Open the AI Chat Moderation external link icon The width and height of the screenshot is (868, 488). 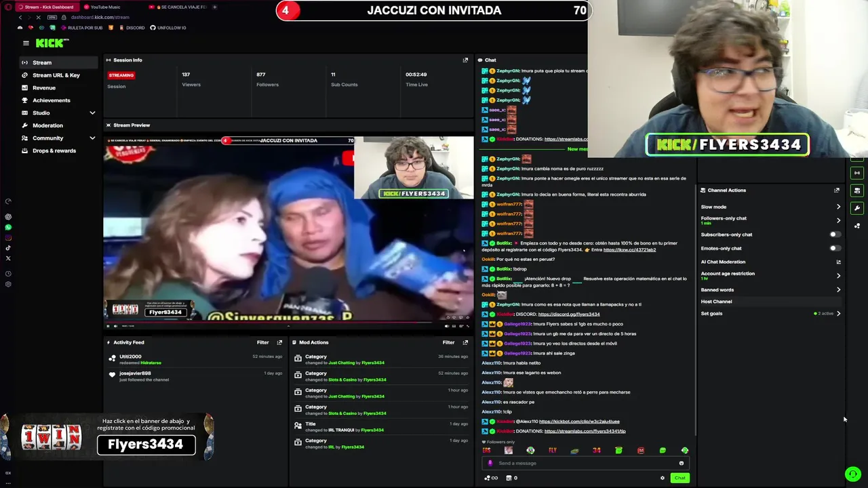pos(838,262)
